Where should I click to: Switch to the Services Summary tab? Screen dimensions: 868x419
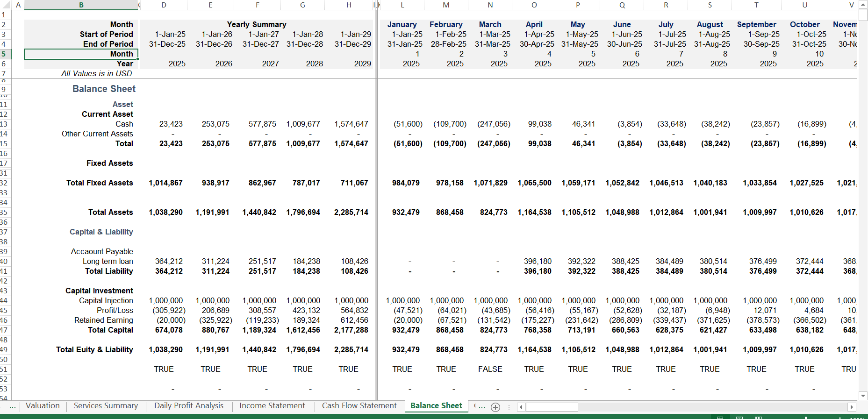click(106, 406)
